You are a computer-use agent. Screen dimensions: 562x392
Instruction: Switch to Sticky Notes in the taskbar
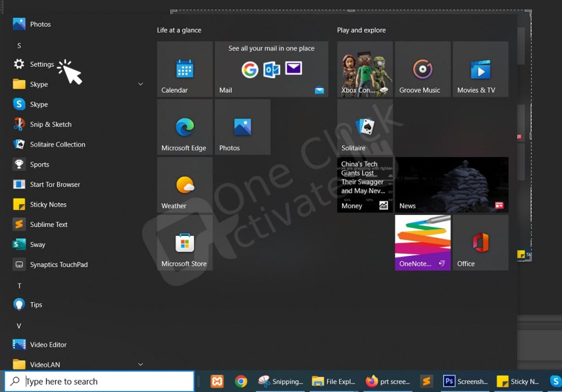[518, 381]
